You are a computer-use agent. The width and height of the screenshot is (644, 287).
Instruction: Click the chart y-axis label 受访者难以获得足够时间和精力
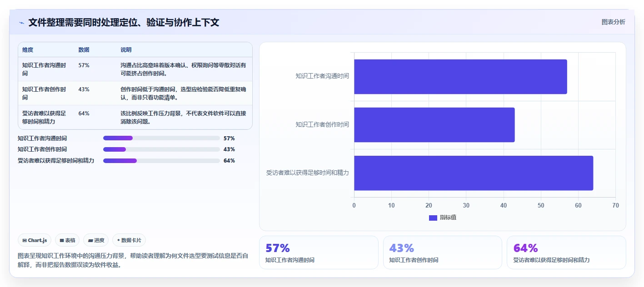click(x=308, y=173)
